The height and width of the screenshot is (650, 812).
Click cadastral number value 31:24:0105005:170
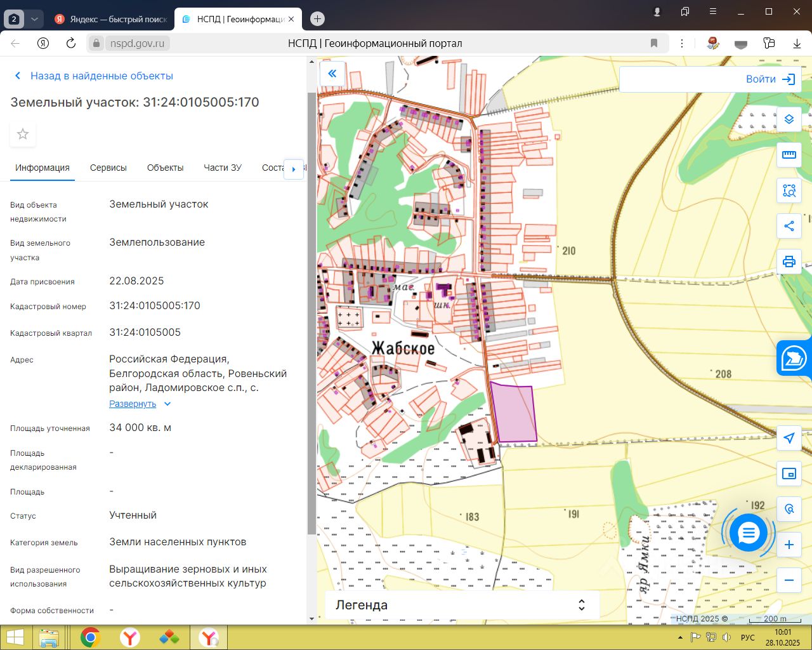155,305
